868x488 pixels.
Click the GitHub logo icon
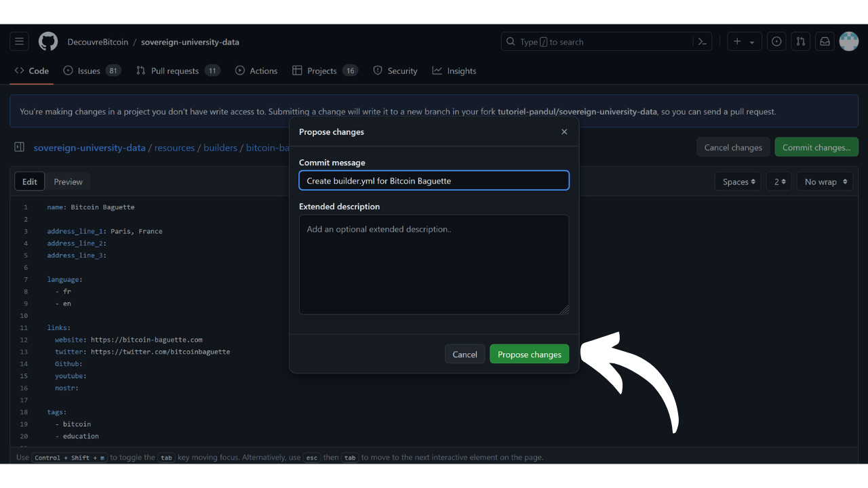click(x=48, y=41)
